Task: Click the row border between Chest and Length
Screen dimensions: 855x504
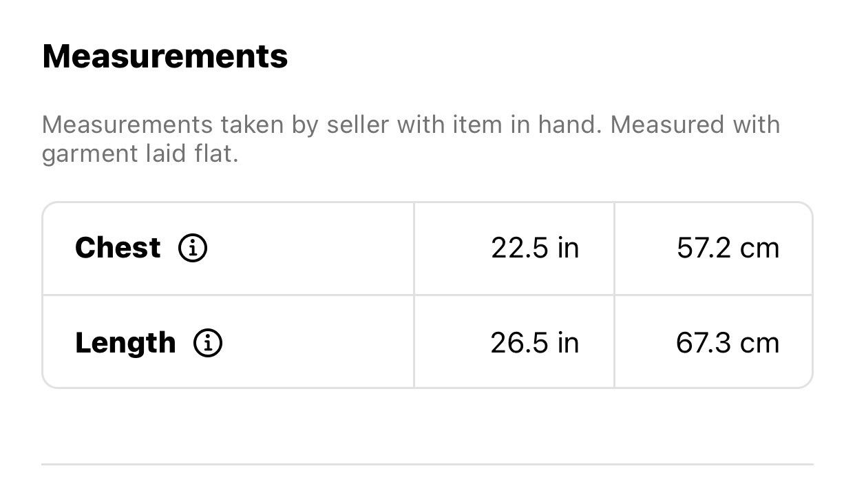Action: tap(427, 295)
